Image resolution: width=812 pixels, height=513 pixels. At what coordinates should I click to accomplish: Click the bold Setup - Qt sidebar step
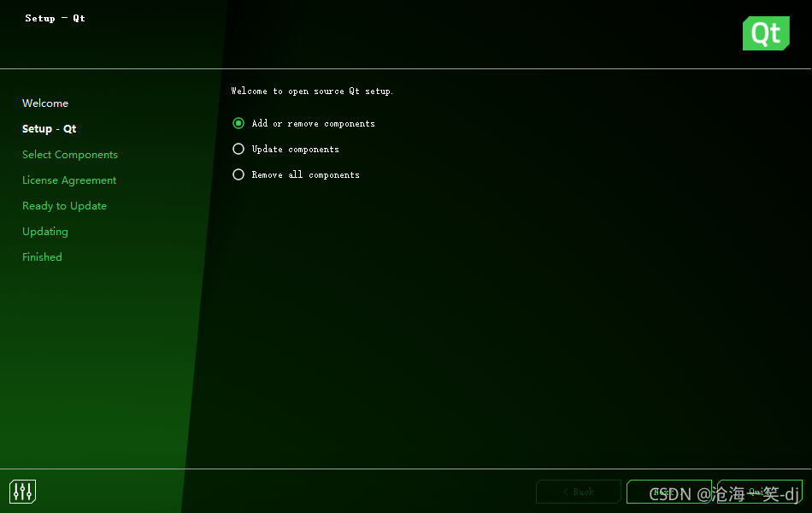pos(50,128)
